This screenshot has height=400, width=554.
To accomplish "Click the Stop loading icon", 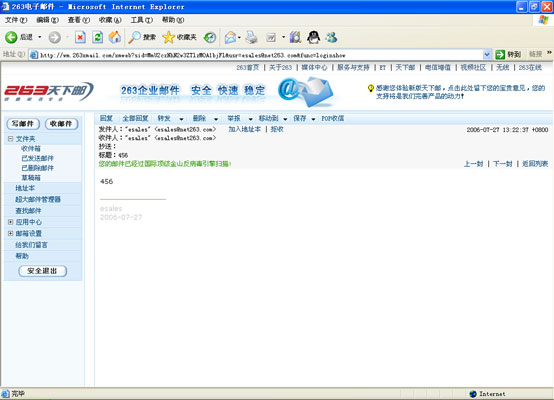I will (x=80, y=37).
